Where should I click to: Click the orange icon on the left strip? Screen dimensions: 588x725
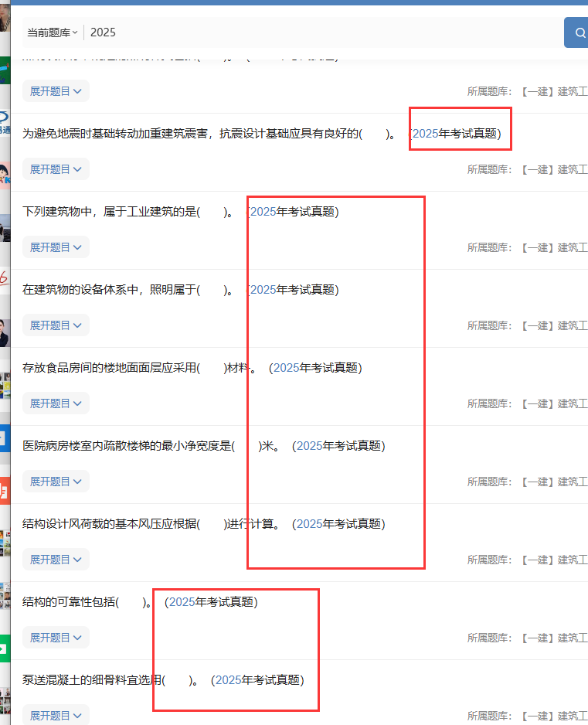[4, 490]
